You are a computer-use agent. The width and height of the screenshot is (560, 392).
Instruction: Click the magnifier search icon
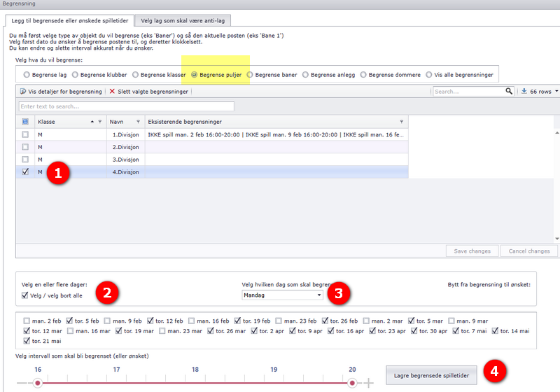pos(509,92)
